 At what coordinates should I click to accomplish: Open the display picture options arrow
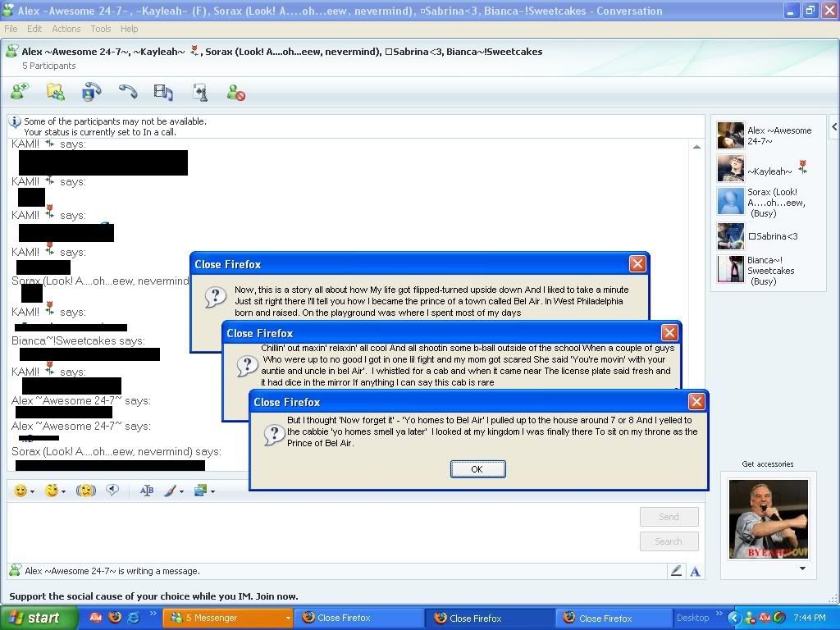tap(802, 568)
